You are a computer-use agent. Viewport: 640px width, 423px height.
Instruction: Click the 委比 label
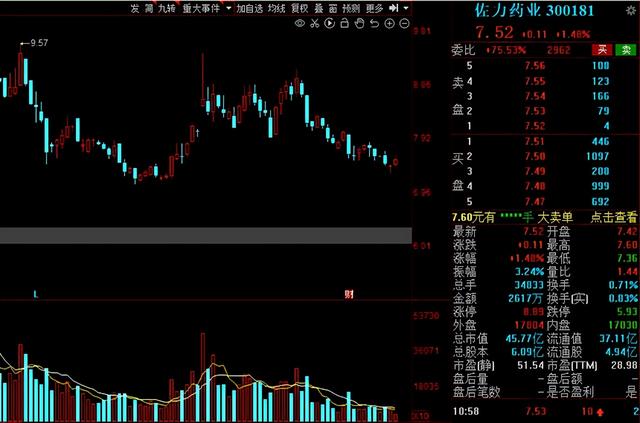[x=463, y=50]
